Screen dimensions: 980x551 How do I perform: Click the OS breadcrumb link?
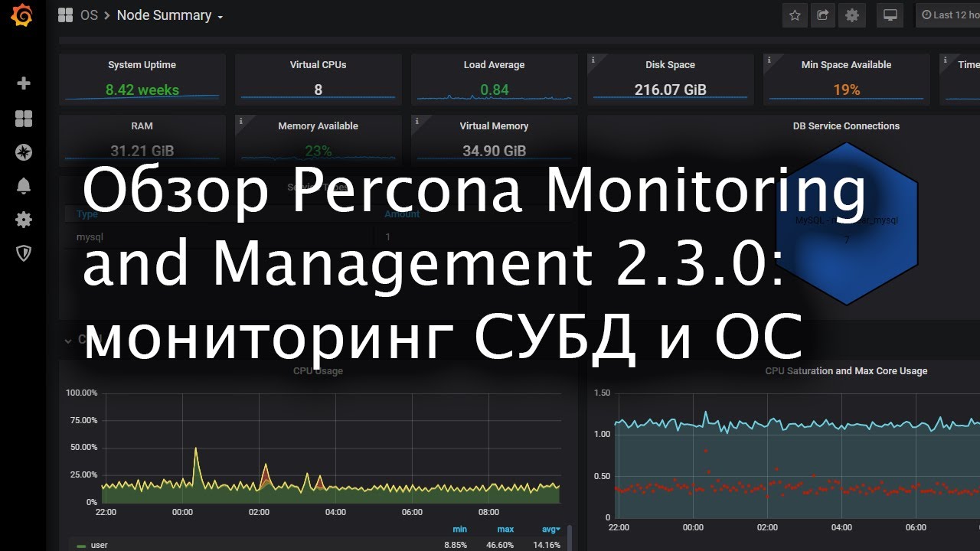click(x=89, y=15)
